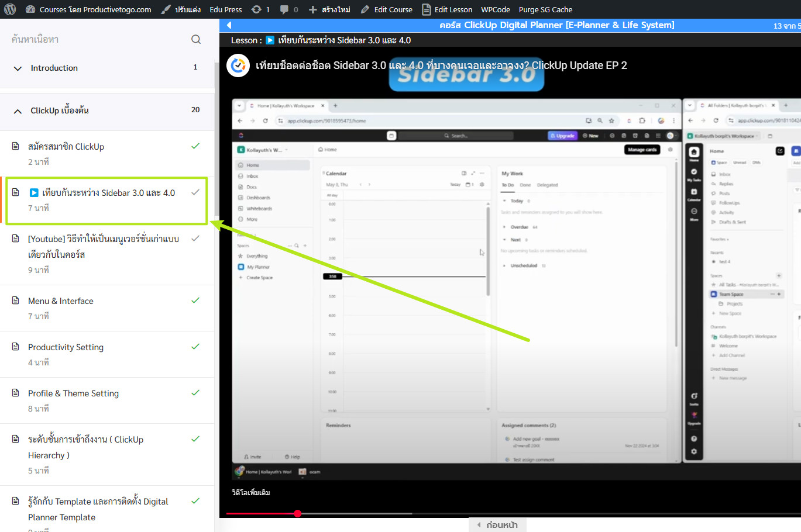Collapse the ClickUp เบื้องต้น section chevron
801x532 pixels.
coord(18,111)
